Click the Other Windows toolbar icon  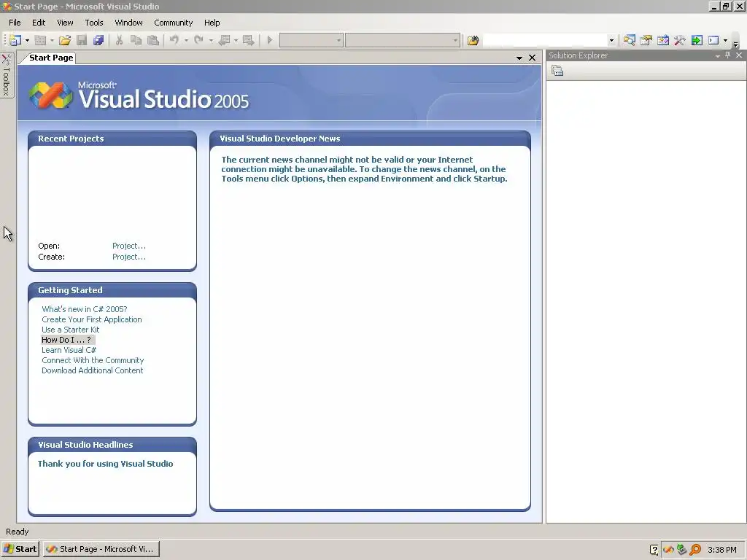click(x=713, y=41)
